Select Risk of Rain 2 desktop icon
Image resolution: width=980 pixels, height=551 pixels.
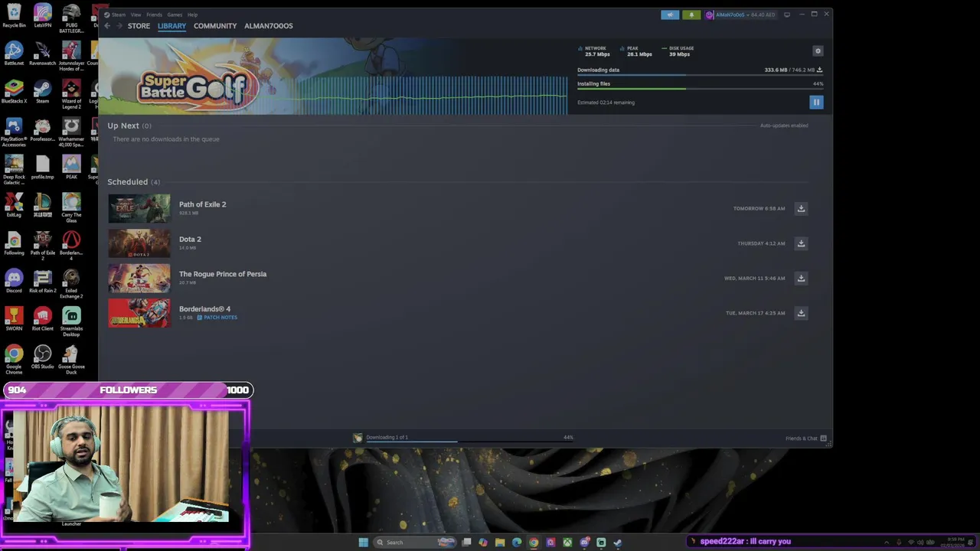(43, 281)
